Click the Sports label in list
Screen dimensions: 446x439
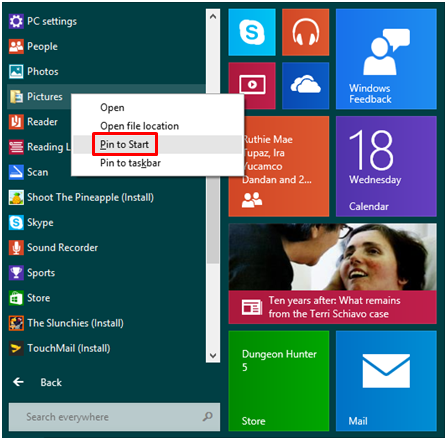click(41, 273)
